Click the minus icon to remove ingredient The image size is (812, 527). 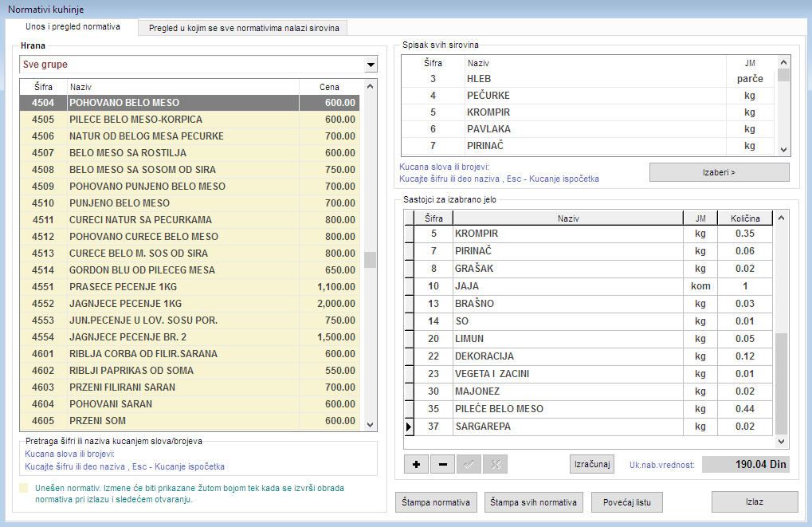point(442,464)
